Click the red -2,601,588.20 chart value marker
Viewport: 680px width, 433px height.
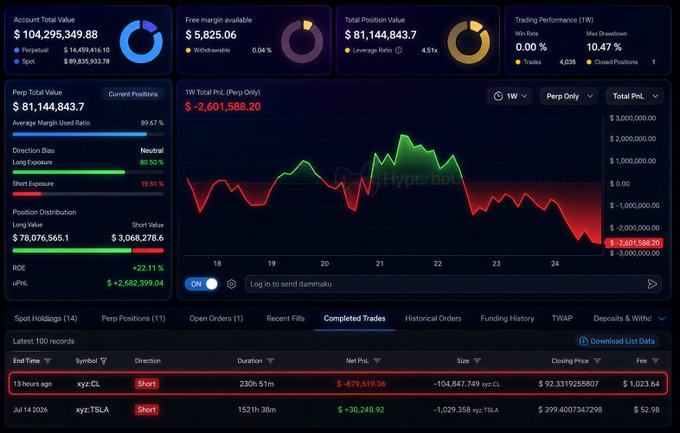634,243
